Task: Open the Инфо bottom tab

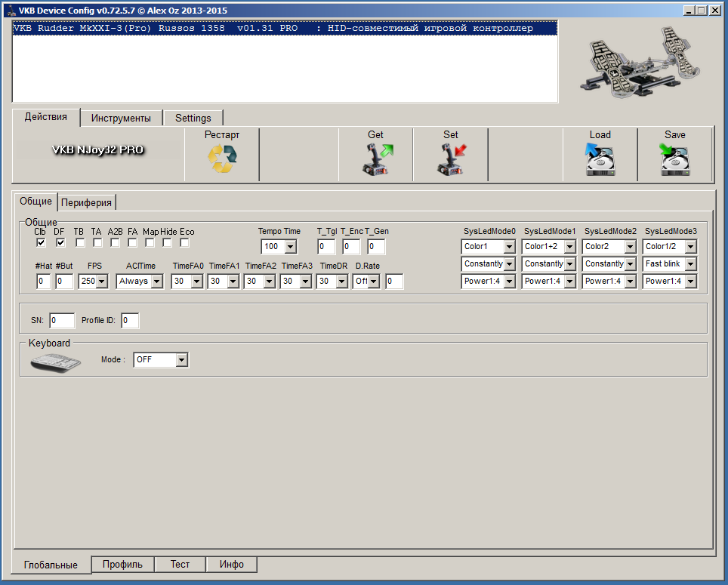Action: [232, 564]
